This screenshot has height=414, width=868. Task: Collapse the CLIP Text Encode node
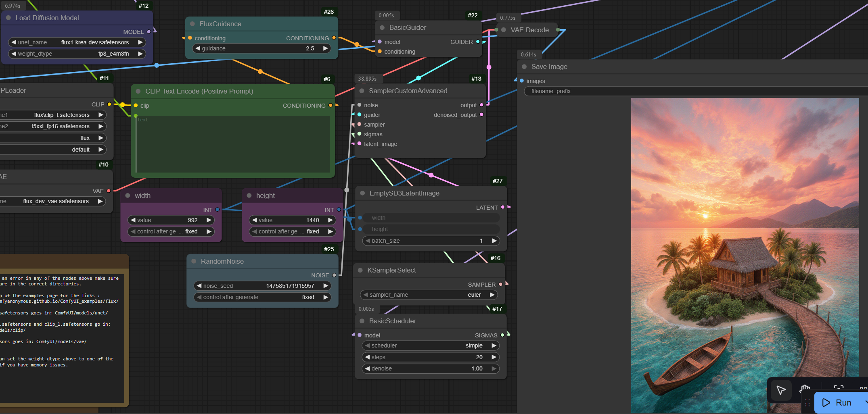[138, 91]
